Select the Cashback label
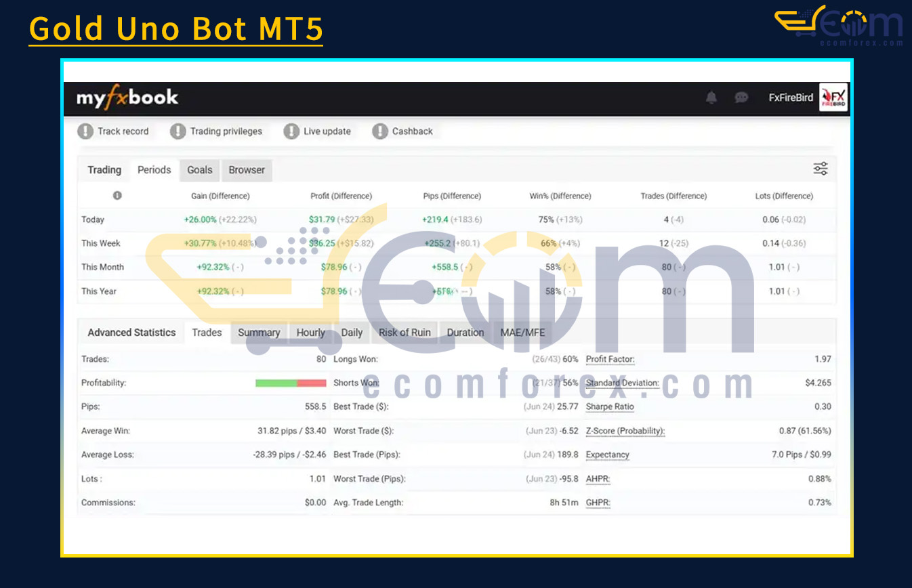 pos(413,131)
